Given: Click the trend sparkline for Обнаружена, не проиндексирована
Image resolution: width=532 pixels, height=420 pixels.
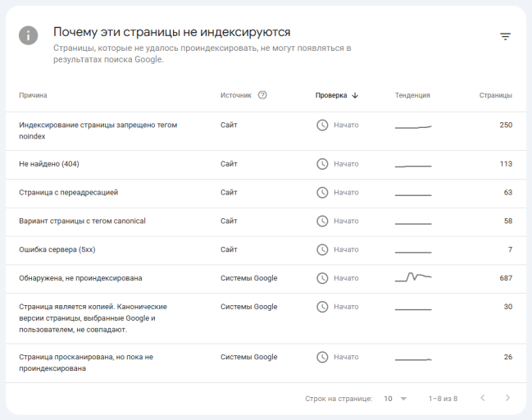Looking at the screenshot, I should pyautogui.click(x=413, y=277).
